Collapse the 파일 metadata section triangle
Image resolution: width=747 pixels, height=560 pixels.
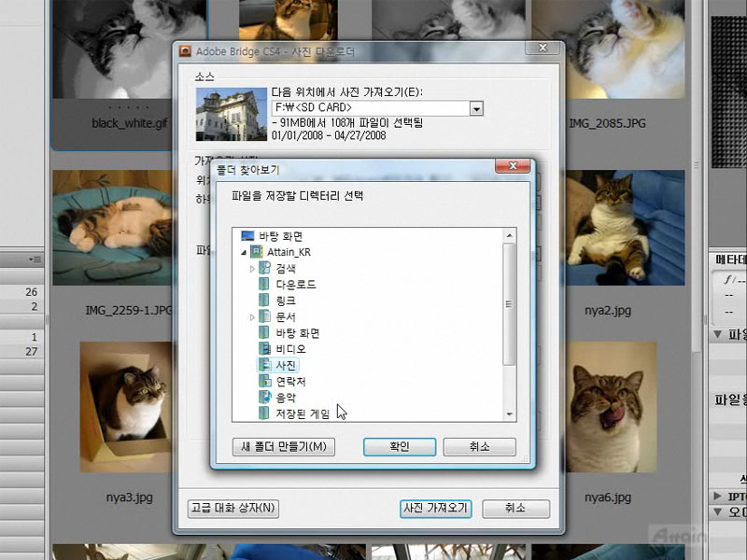(717, 334)
